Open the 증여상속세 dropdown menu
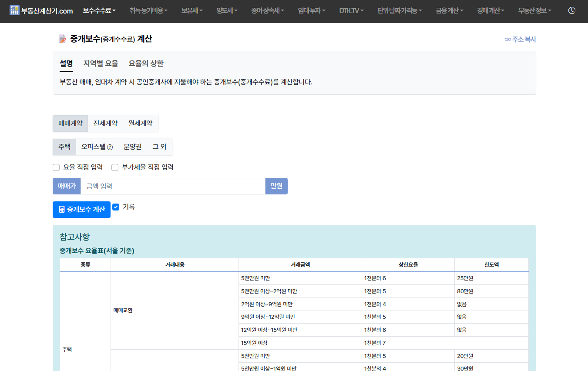 (267, 11)
